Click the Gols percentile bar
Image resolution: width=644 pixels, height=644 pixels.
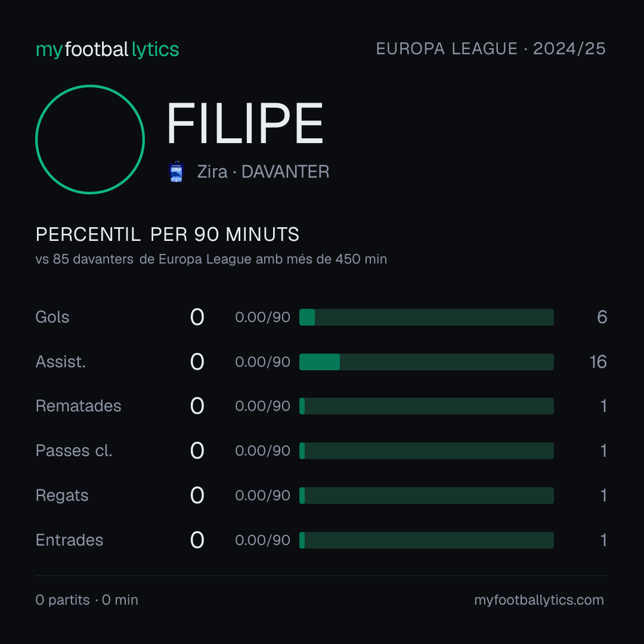click(426, 317)
